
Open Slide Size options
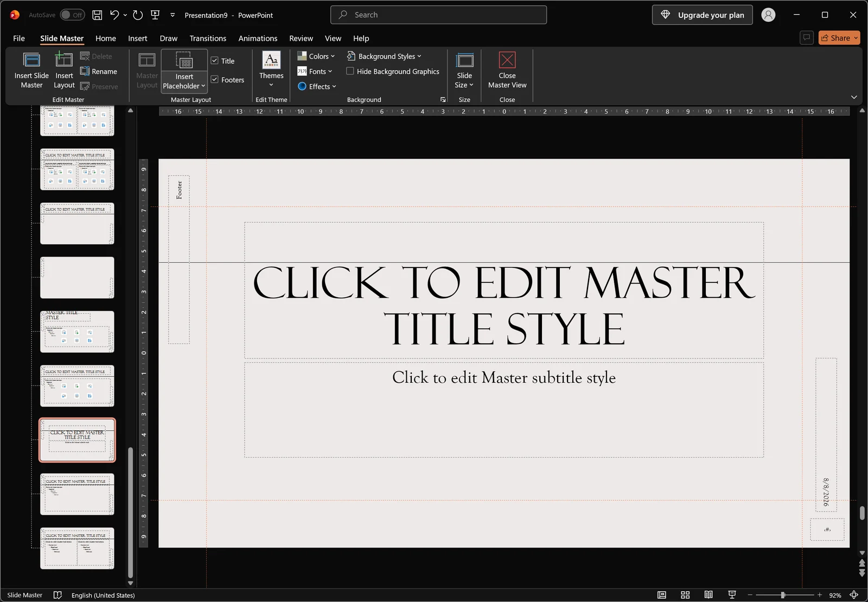tap(464, 71)
